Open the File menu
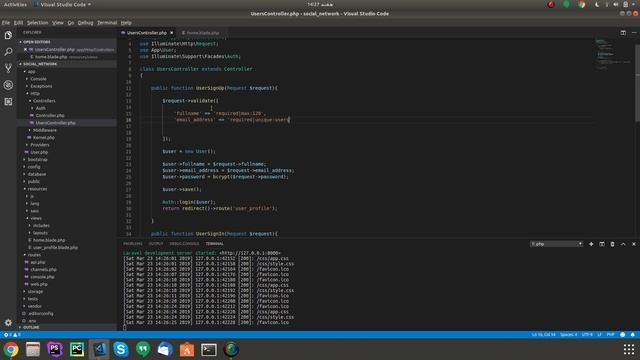640x360 pixels. point(6,23)
